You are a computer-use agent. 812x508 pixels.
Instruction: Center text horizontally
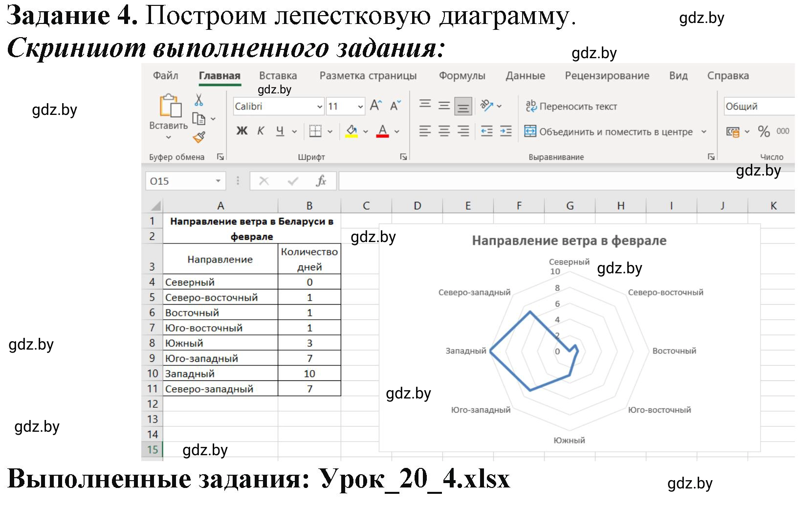(x=444, y=131)
